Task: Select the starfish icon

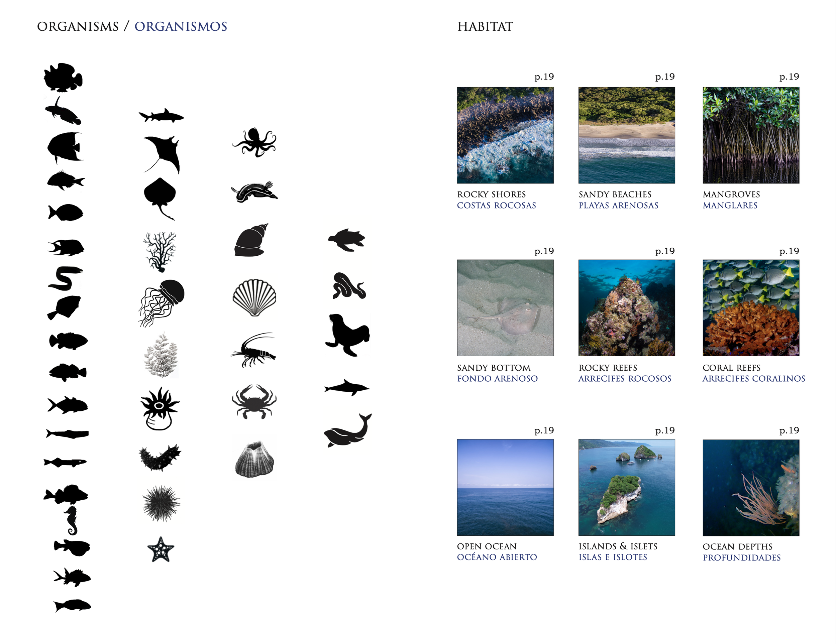Action: [x=161, y=549]
